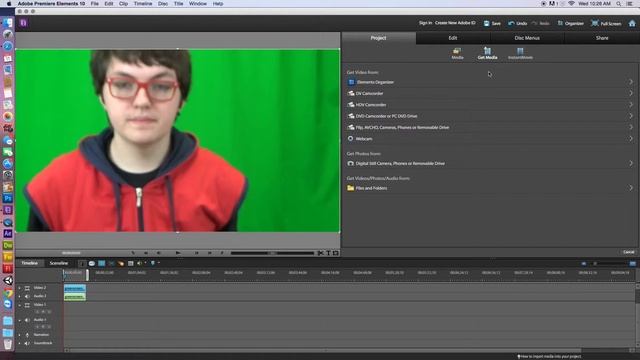Click the Split Clip scissors under monitor
The height and width of the screenshot is (360, 640).
click(320, 253)
